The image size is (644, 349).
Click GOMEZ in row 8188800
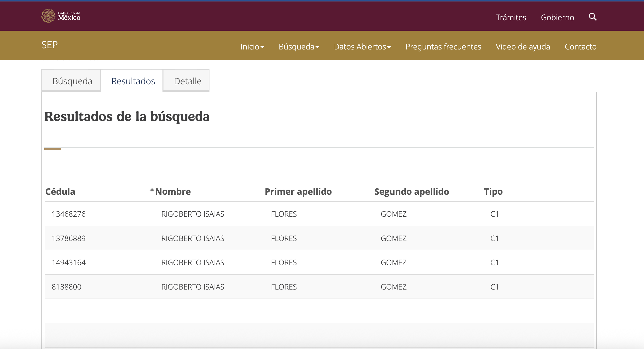coord(394,287)
